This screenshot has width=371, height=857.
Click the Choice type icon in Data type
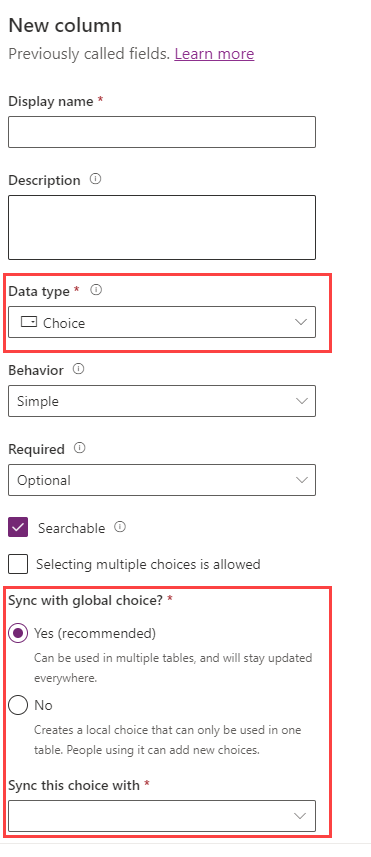tap(28, 322)
